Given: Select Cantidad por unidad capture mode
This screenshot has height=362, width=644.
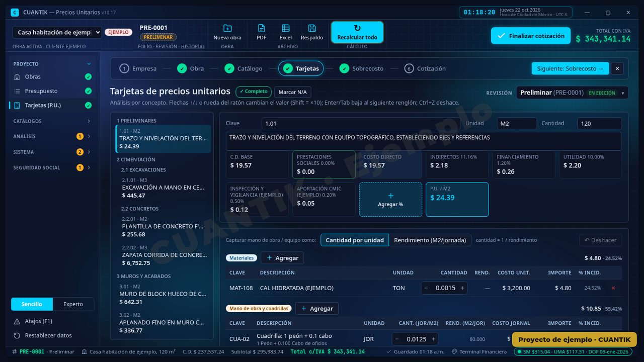Looking at the screenshot, I should point(355,240).
